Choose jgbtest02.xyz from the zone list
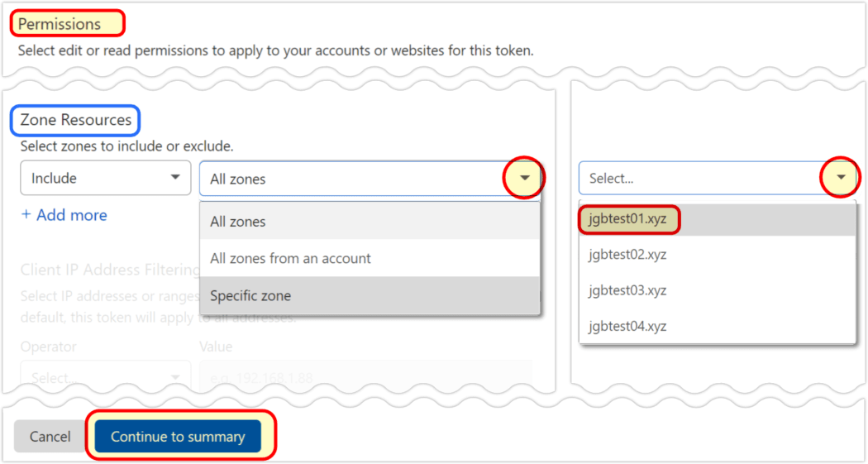 [627, 255]
